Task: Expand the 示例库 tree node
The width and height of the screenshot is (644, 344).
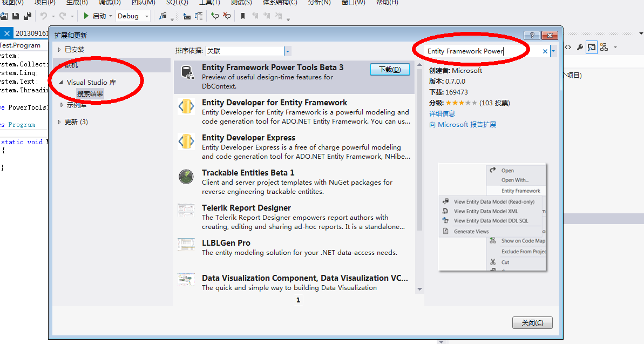Action: 62,105
